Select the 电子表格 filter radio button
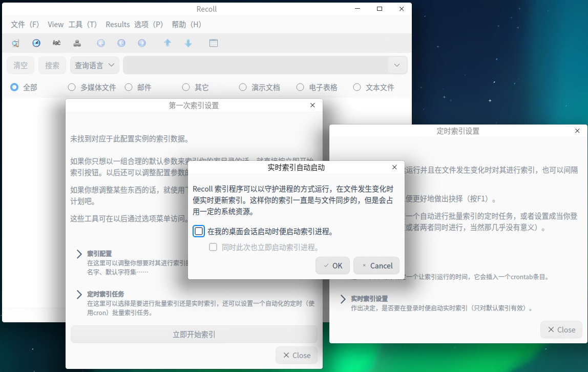Image resolution: width=588 pixels, height=372 pixels. [x=300, y=88]
